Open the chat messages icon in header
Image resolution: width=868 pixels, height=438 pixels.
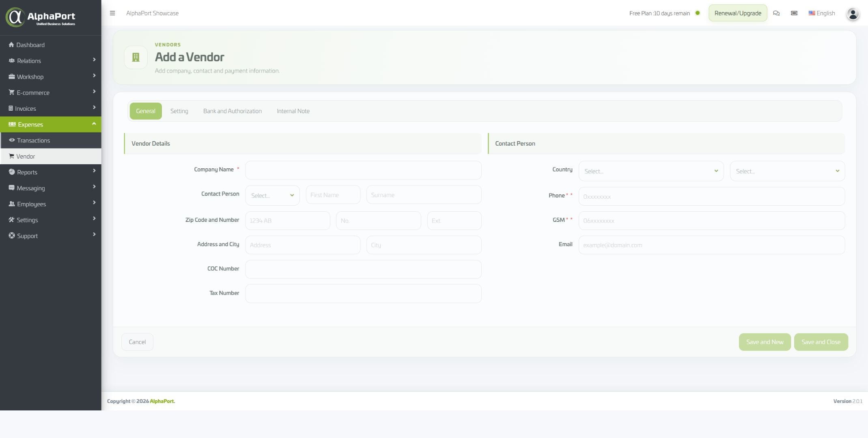pyautogui.click(x=776, y=13)
